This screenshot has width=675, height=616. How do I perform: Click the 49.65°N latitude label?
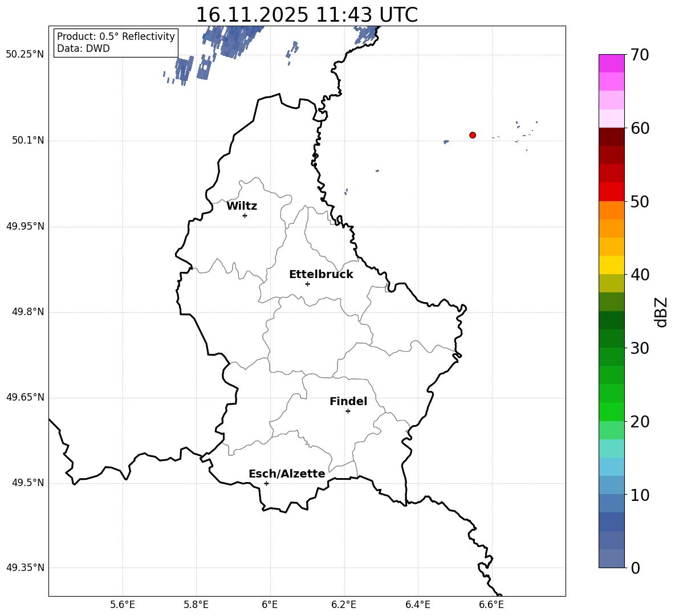(x=25, y=397)
